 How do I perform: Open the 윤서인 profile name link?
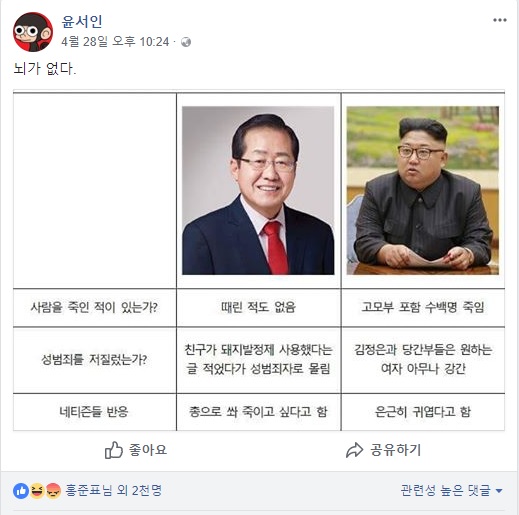(82, 22)
